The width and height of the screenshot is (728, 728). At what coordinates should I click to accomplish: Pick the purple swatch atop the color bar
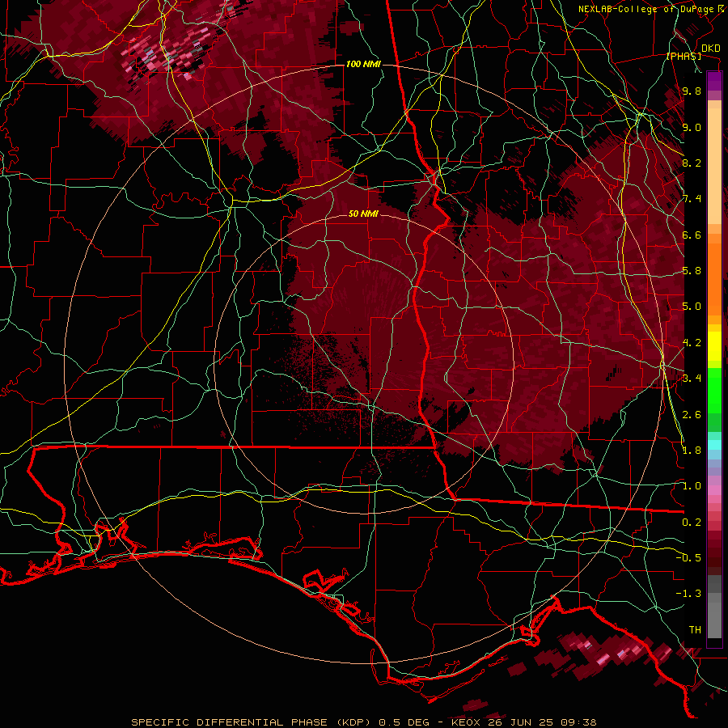point(714,81)
